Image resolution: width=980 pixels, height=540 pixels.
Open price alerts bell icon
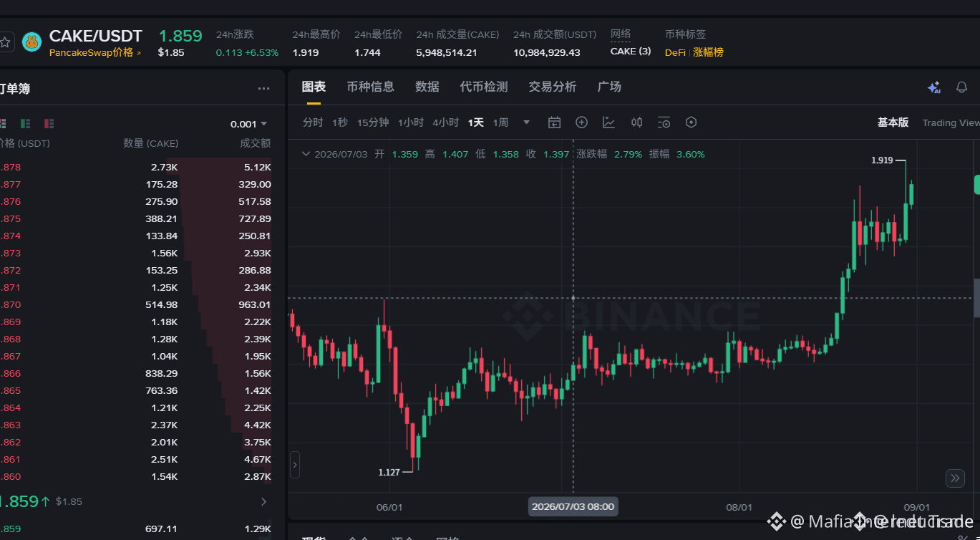962,87
